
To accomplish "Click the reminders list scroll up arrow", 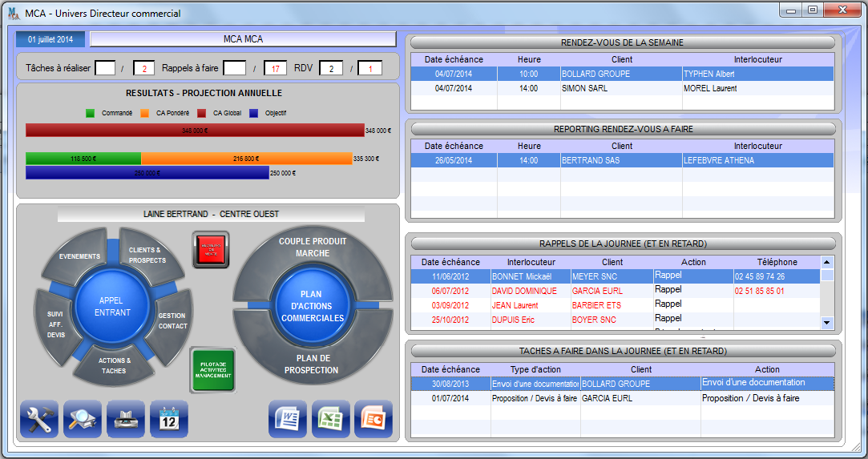I will 827,262.
